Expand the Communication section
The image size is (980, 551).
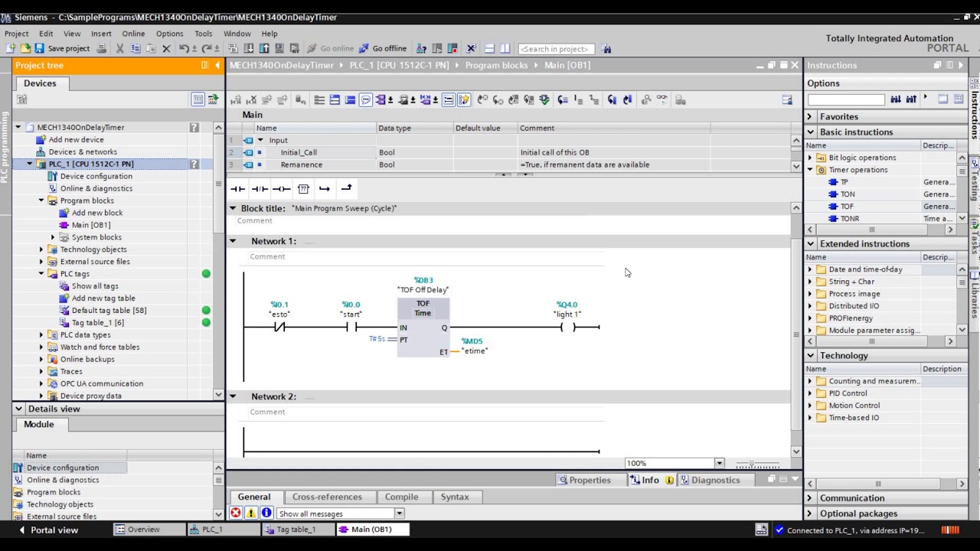coord(810,498)
